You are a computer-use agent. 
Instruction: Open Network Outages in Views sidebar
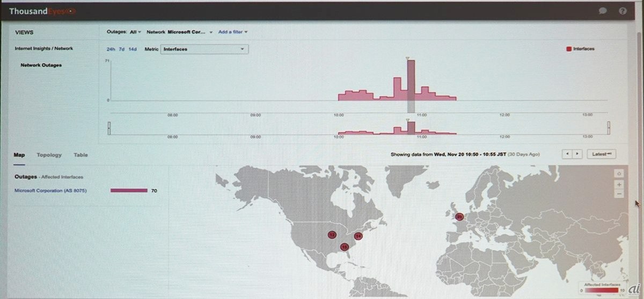click(x=41, y=65)
